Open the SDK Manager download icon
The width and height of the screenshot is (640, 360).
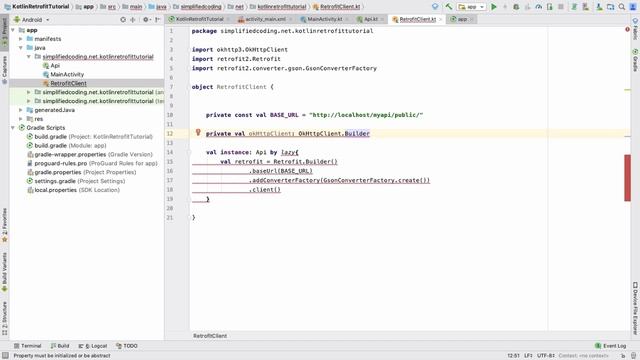point(599,7)
